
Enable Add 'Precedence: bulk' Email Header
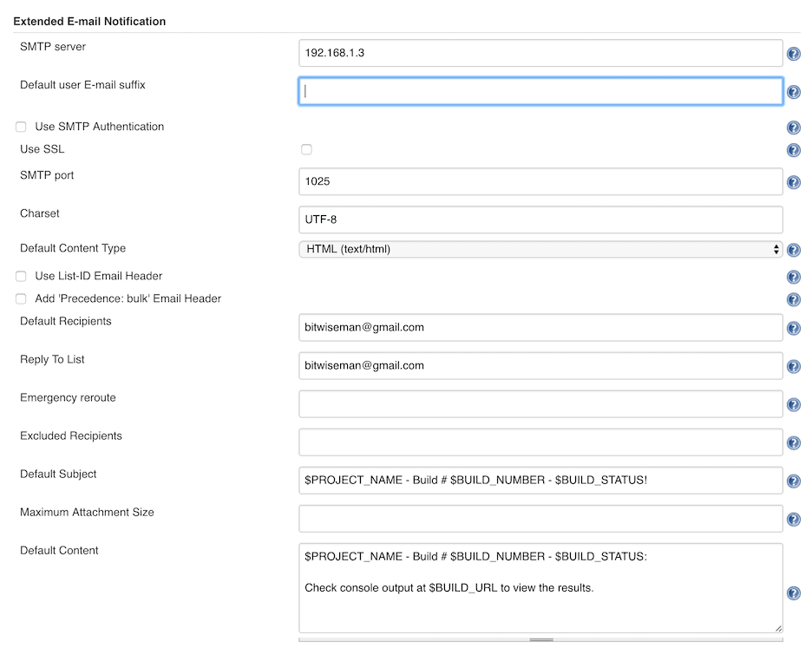[20, 298]
